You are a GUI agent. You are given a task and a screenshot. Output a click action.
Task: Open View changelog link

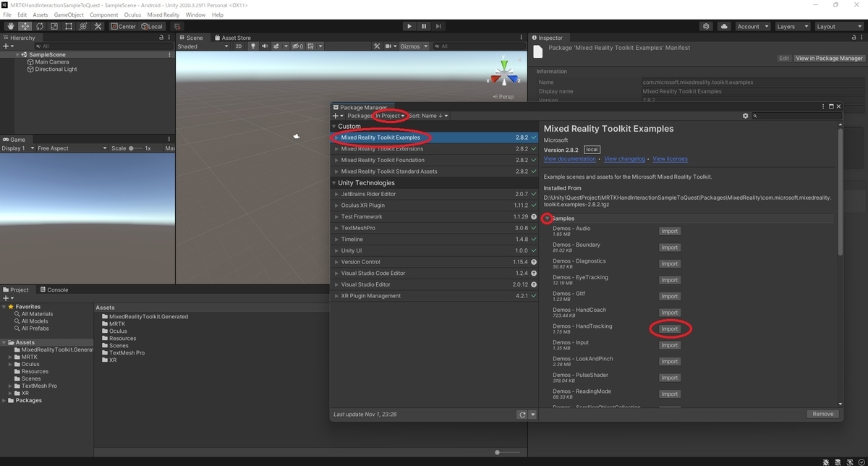625,159
